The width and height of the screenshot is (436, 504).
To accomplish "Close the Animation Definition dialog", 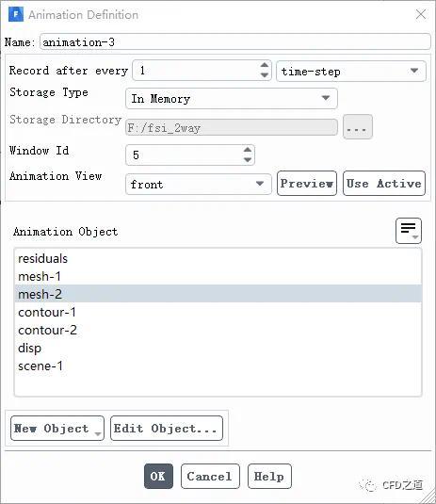I will click(x=421, y=14).
